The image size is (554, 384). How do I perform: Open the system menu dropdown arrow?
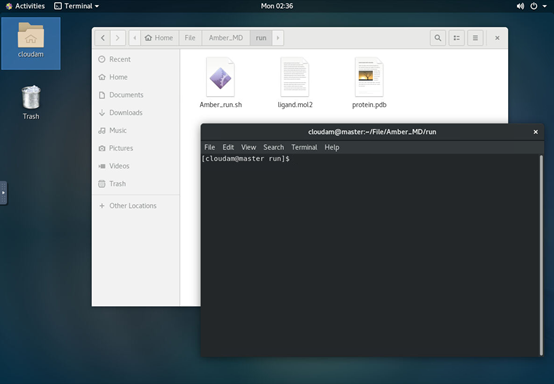coord(544,6)
